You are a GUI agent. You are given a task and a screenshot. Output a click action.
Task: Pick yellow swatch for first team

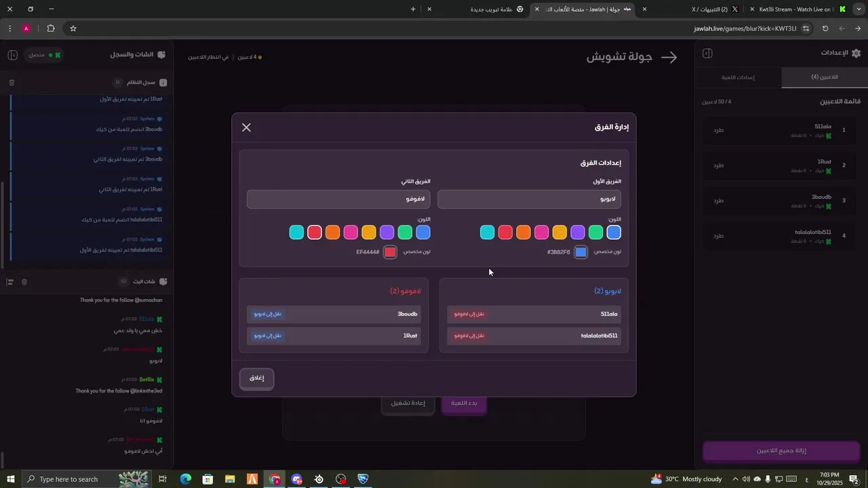tap(559, 232)
